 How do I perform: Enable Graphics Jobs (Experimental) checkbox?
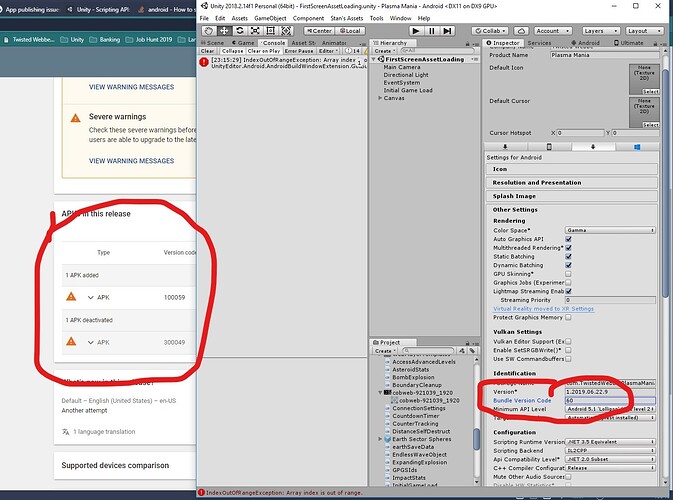pyautogui.click(x=568, y=282)
